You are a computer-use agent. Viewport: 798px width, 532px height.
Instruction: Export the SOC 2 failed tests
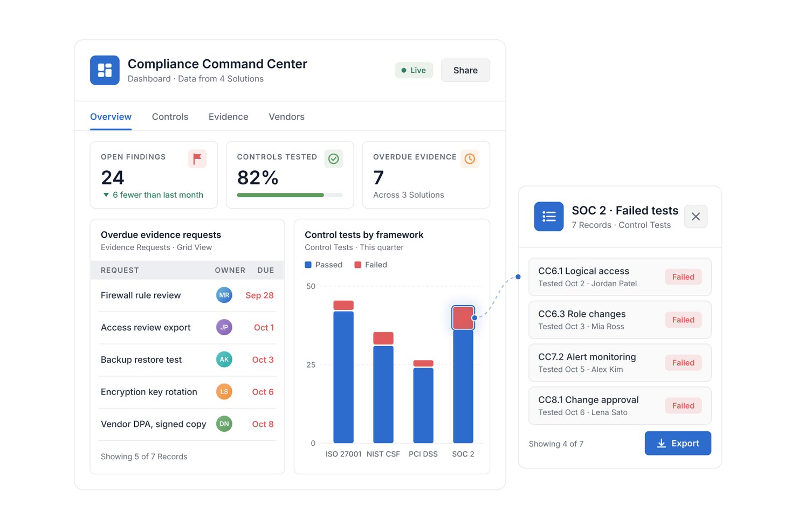click(x=678, y=443)
